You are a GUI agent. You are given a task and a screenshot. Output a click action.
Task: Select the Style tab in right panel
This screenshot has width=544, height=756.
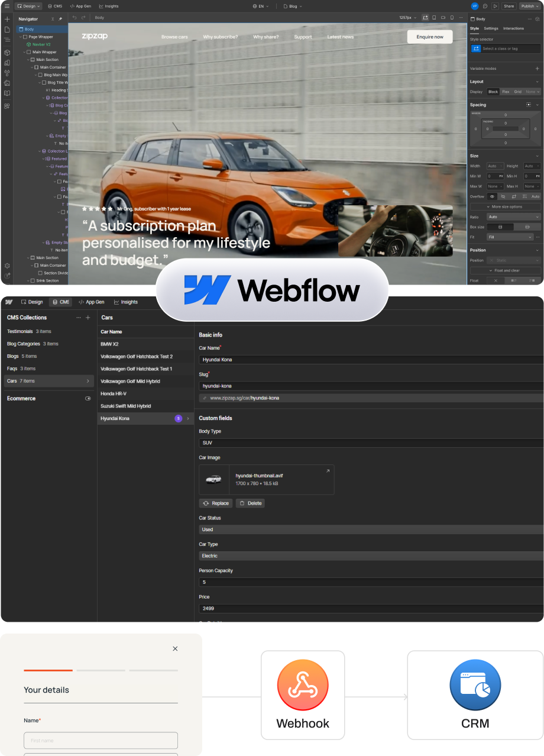pos(474,28)
